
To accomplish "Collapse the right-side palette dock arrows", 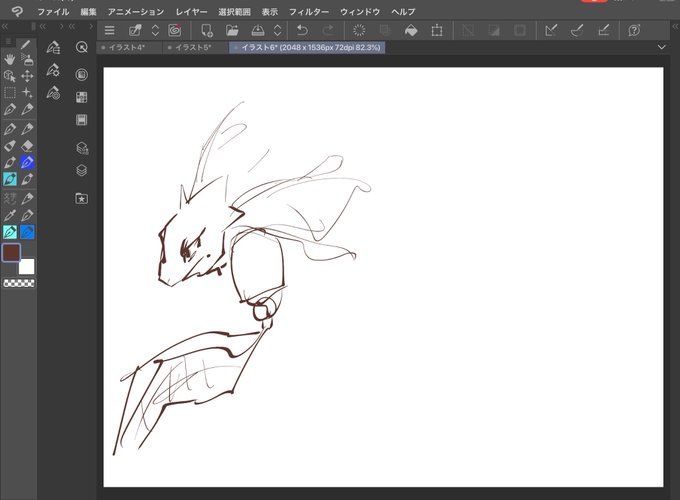I will click(x=675, y=27).
